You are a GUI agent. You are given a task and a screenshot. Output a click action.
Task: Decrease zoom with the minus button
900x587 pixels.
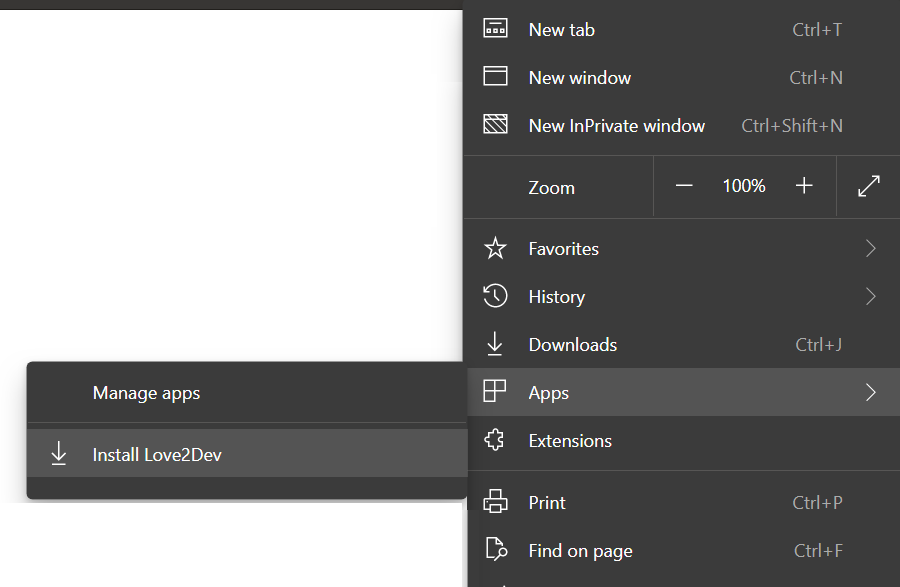coord(684,186)
